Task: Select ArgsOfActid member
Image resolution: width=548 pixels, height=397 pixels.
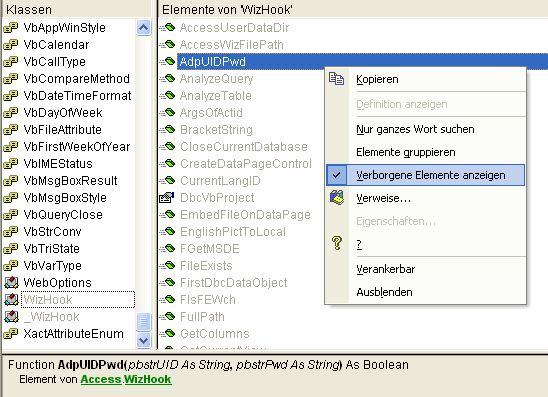Action: 211,113
